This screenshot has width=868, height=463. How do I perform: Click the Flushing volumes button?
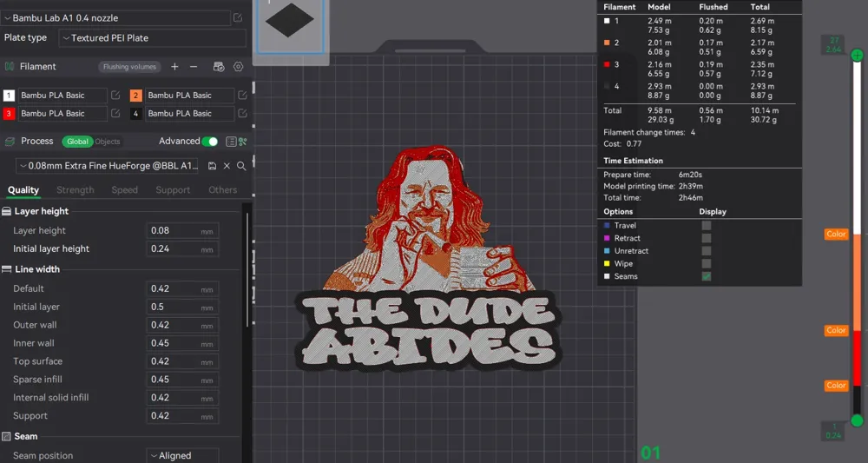129,67
